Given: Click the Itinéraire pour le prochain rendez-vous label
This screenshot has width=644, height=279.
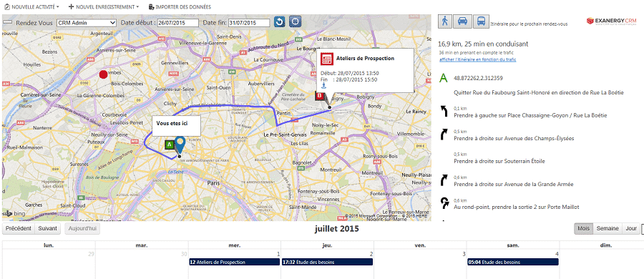Looking at the screenshot, I should point(529,24).
